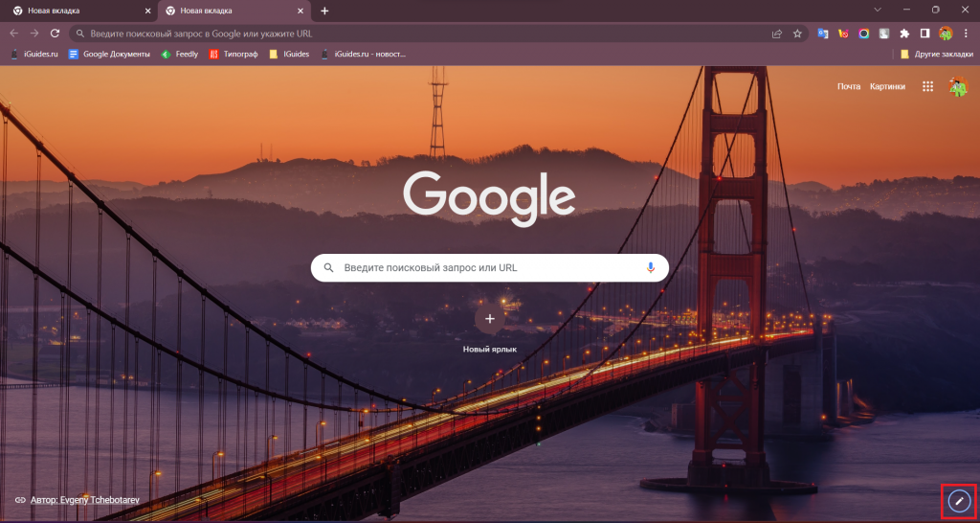980x523 pixels.
Task: Open the Почта link
Action: click(x=849, y=86)
